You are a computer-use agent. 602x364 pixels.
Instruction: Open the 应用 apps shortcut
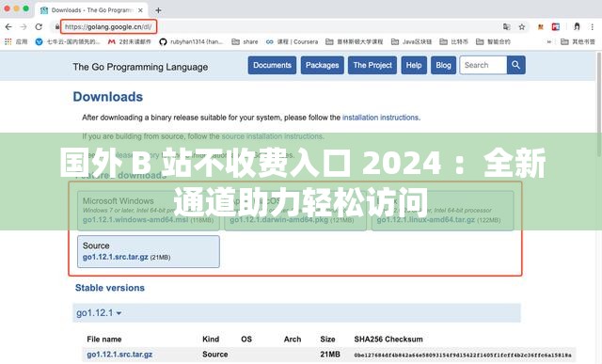click(x=16, y=41)
